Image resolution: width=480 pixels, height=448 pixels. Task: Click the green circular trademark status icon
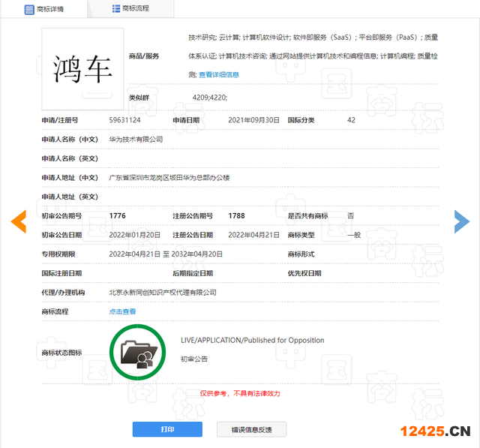[x=137, y=352]
